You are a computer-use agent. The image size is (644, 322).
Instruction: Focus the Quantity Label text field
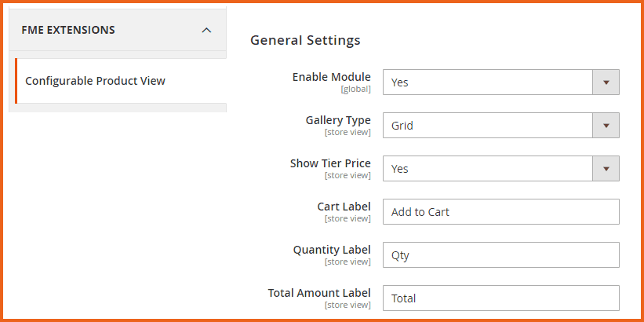(500, 255)
